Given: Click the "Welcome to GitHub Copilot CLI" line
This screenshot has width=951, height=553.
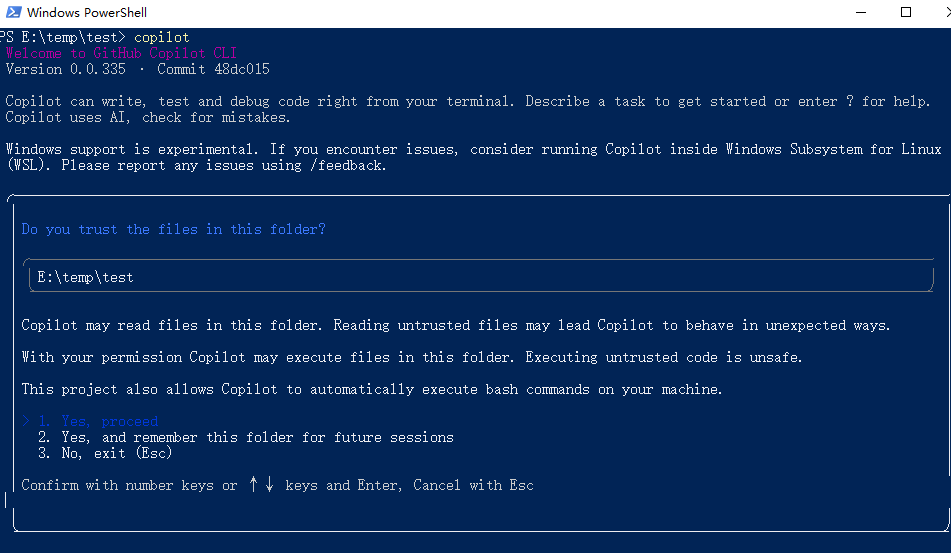Looking at the screenshot, I should tap(121, 53).
